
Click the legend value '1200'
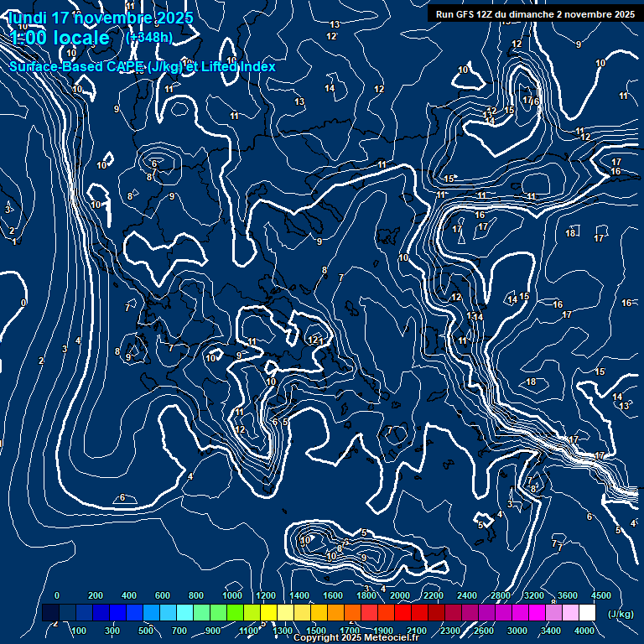click(266, 595)
